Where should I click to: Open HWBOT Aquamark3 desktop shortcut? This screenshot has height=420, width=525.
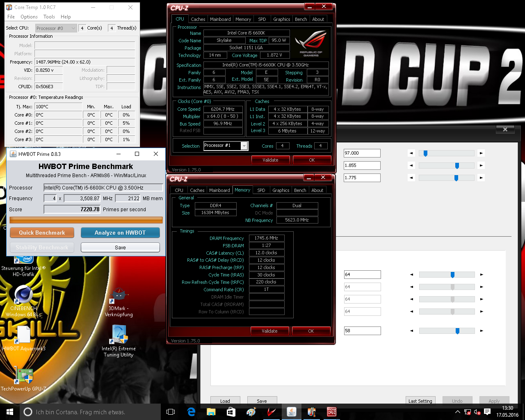[x=24, y=338]
